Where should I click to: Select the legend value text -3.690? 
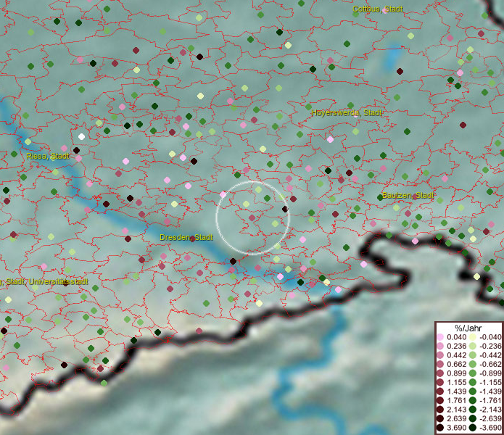click(x=490, y=428)
